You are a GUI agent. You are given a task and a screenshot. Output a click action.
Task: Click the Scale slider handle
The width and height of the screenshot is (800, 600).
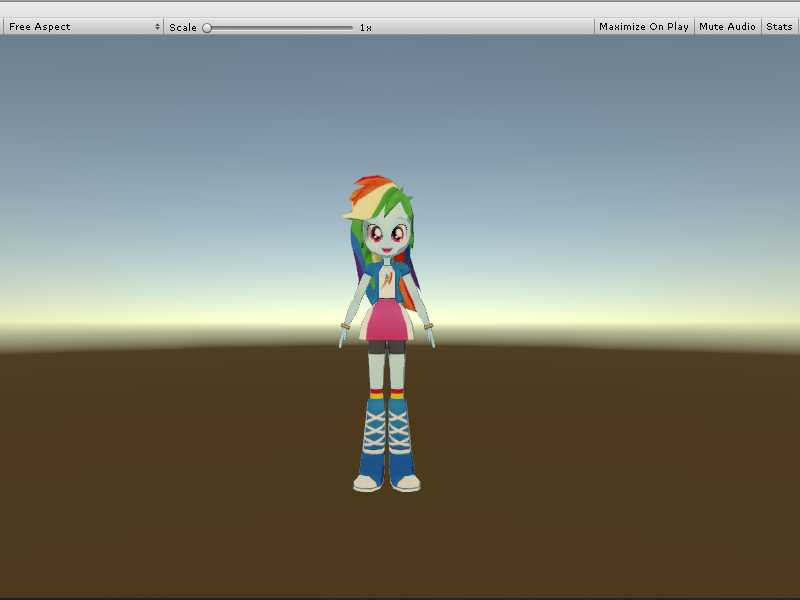click(x=207, y=28)
